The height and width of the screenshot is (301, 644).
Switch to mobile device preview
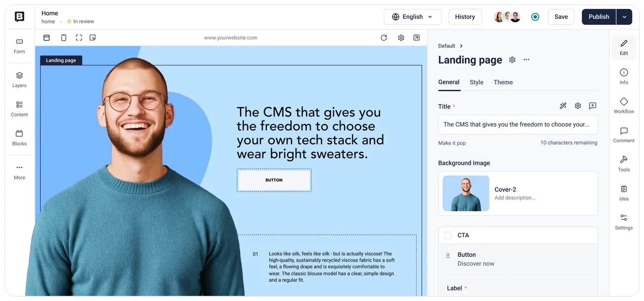[63, 38]
